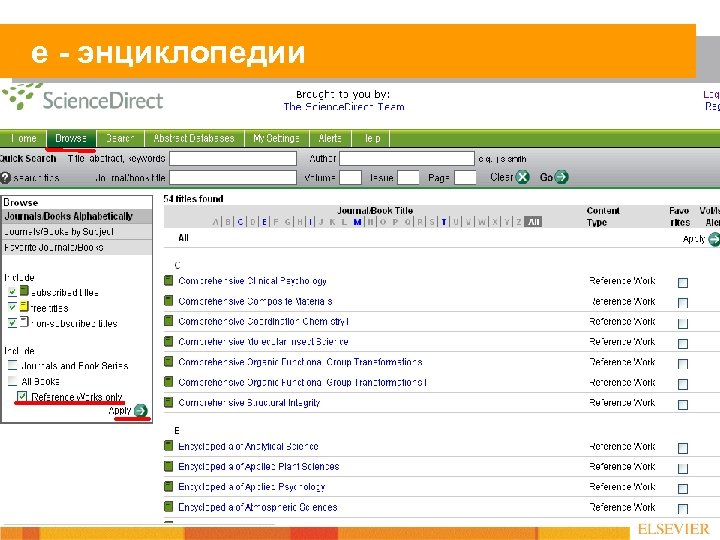Click white non-subscribed titles book icon
The height and width of the screenshot is (540, 720).
[x=24, y=321]
